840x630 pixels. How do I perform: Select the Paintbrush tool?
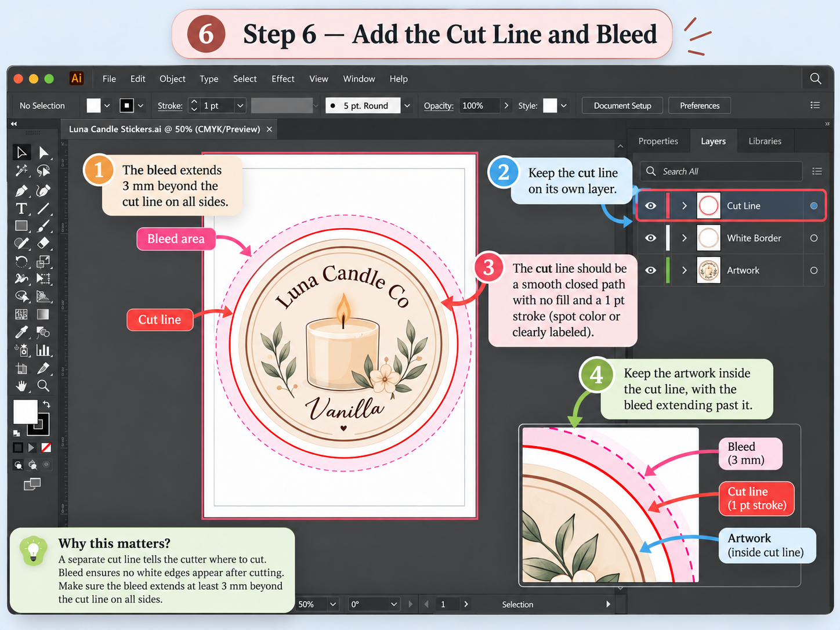click(x=44, y=226)
